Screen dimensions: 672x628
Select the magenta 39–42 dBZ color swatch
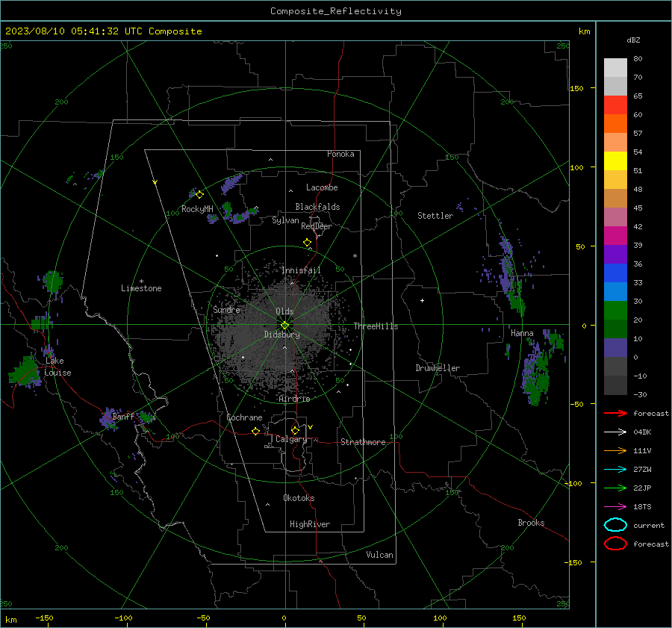point(615,236)
